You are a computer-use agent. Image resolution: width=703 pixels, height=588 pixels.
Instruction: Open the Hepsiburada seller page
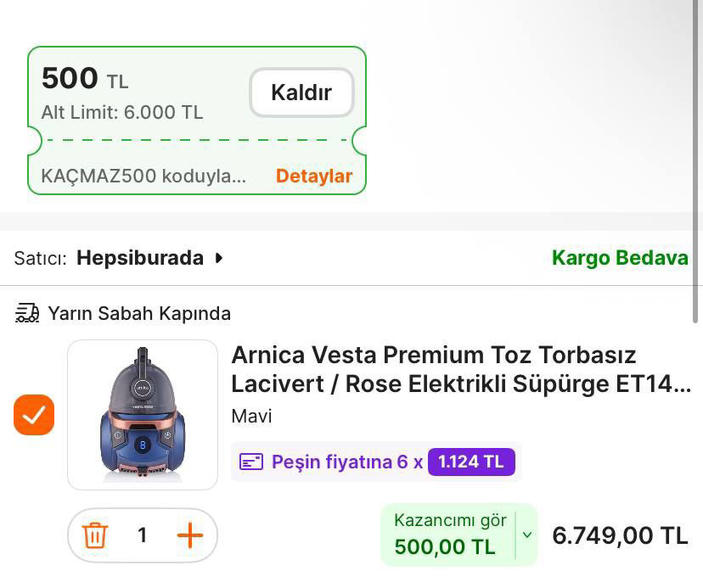coord(140,258)
